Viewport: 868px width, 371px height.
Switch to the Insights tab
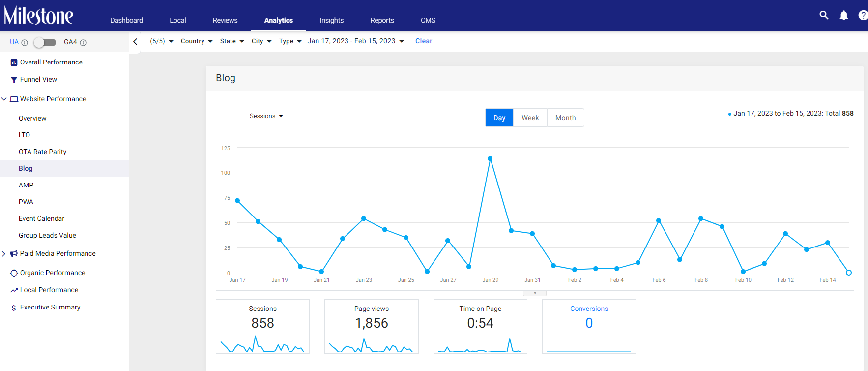click(332, 20)
